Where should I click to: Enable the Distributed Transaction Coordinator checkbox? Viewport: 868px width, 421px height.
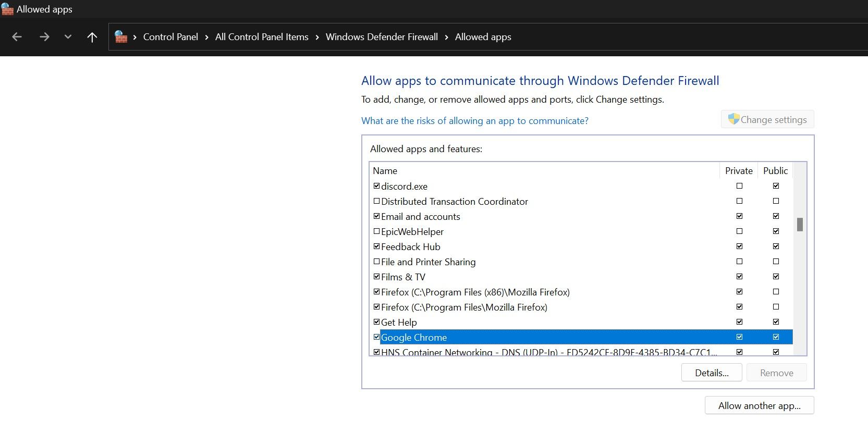click(376, 201)
